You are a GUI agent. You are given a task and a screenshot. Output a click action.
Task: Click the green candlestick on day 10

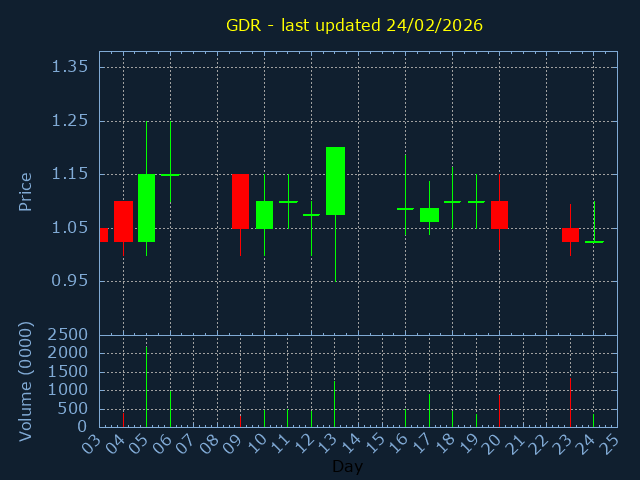click(264, 215)
